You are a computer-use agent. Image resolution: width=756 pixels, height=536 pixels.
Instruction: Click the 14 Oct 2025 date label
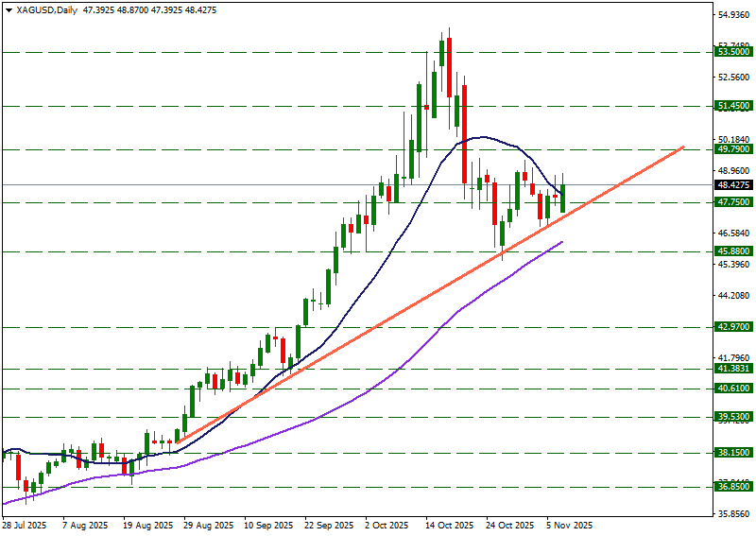447,525
